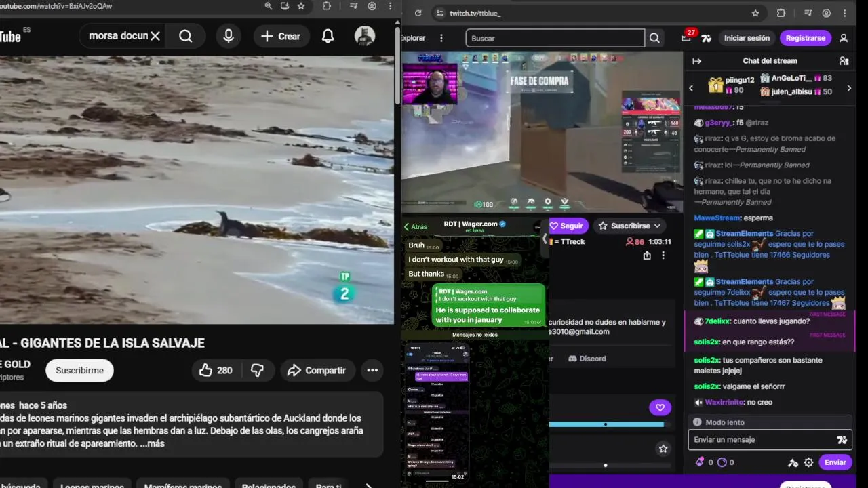Show next gift leaderboard with right arrow
868x488 pixels.
click(x=849, y=88)
